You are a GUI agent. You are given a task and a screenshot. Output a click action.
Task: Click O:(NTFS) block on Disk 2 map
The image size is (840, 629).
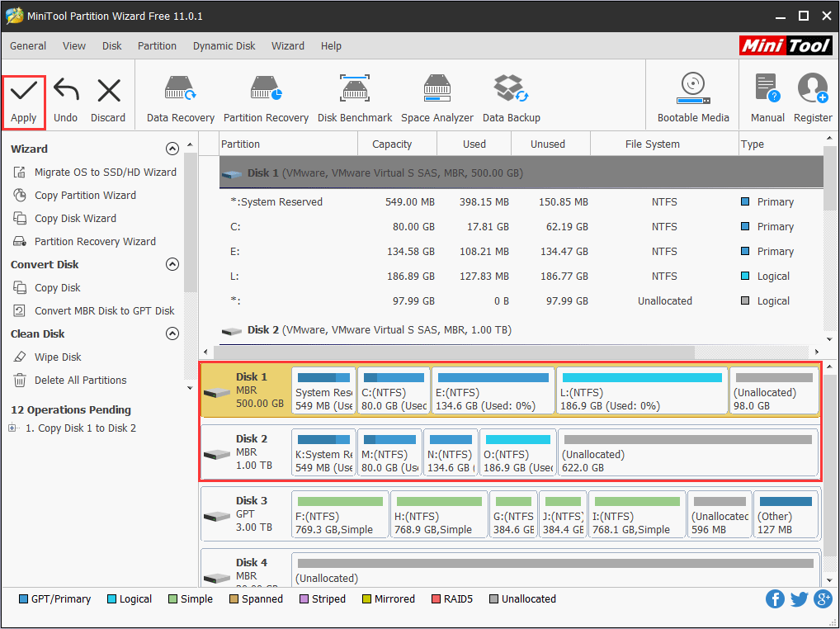pyautogui.click(x=517, y=452)
